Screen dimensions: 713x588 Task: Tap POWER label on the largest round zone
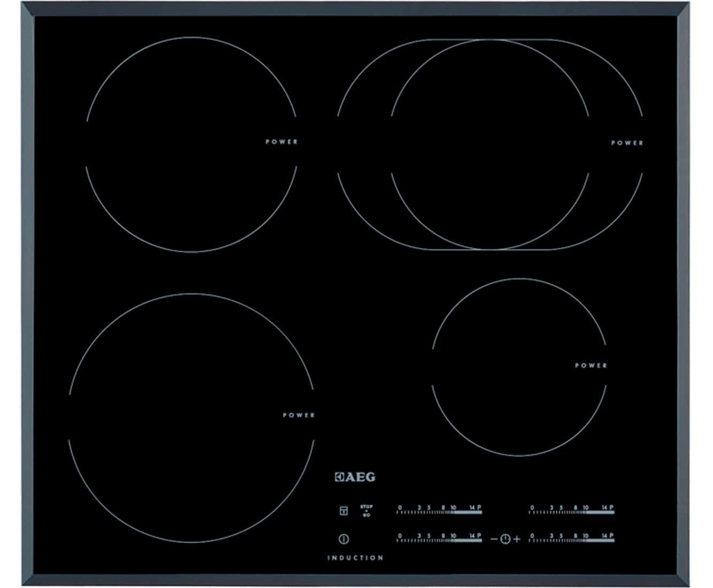pyautogui.click(x=298, y=415)
